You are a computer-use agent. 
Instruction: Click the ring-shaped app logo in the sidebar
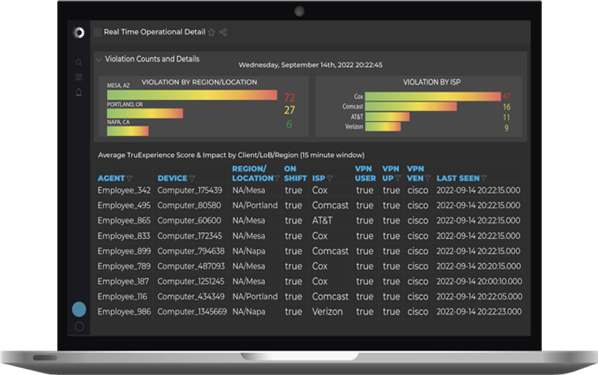click(x=79, y=32)
